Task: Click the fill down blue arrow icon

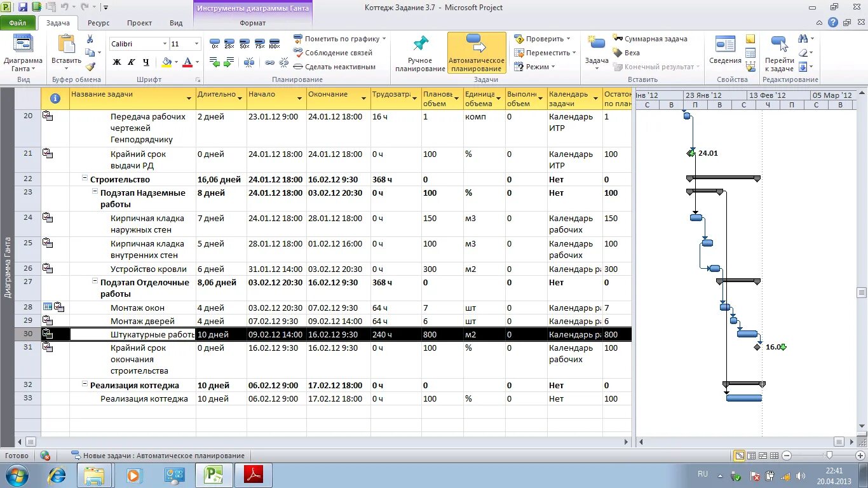Action: (x=803, y=67)
